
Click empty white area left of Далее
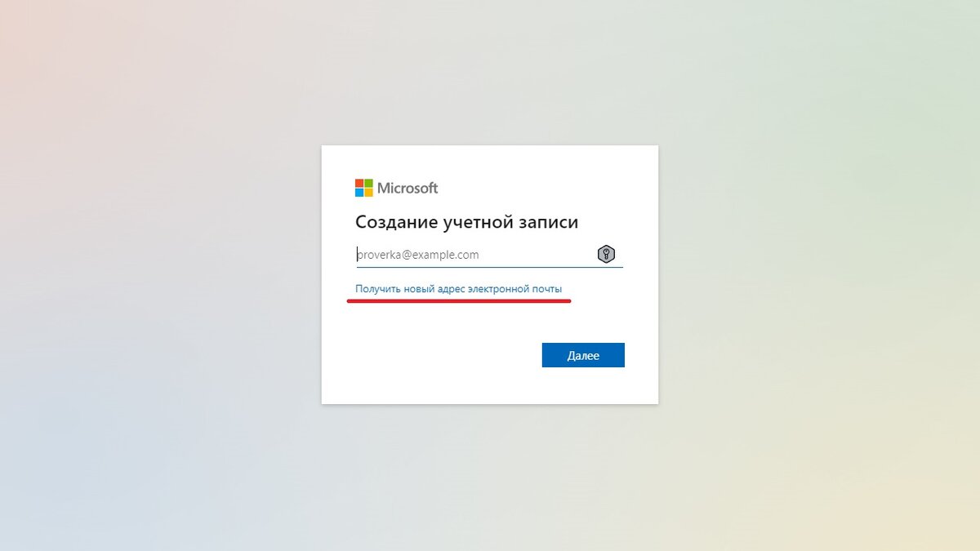point(441,355)
